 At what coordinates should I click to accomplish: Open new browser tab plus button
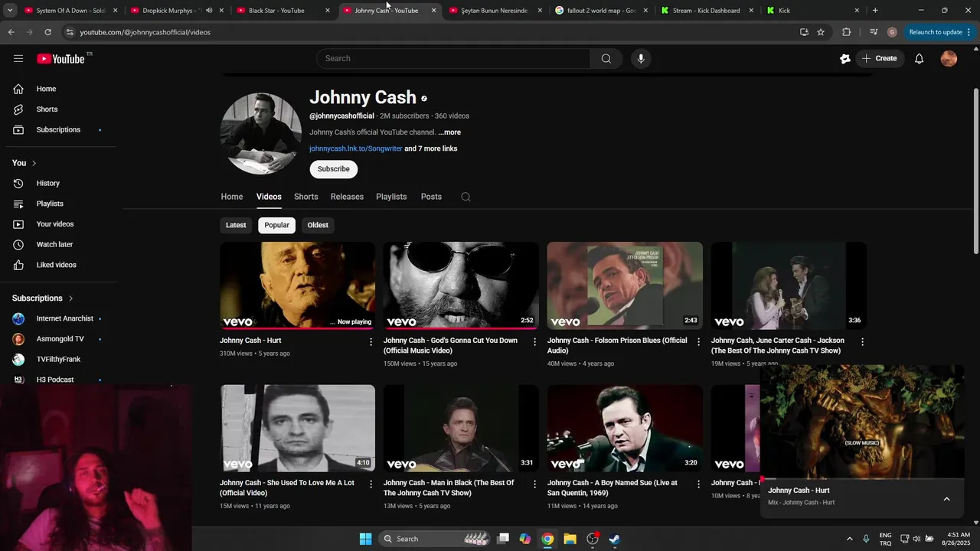(875, 11)
